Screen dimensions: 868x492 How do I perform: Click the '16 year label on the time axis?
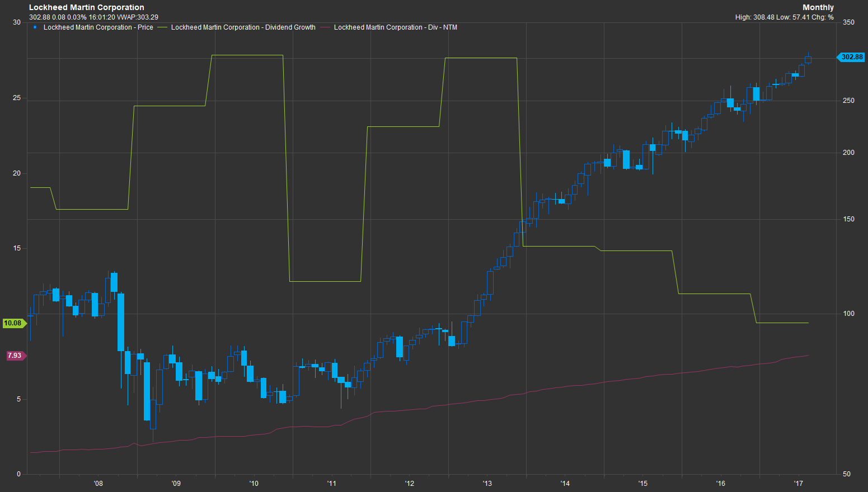[x=721, y=484]
